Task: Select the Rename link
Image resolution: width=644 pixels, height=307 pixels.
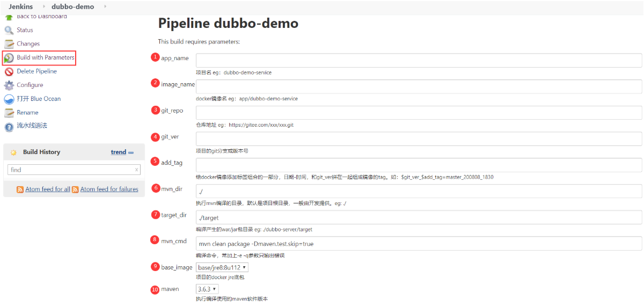Action: (27, 113)
